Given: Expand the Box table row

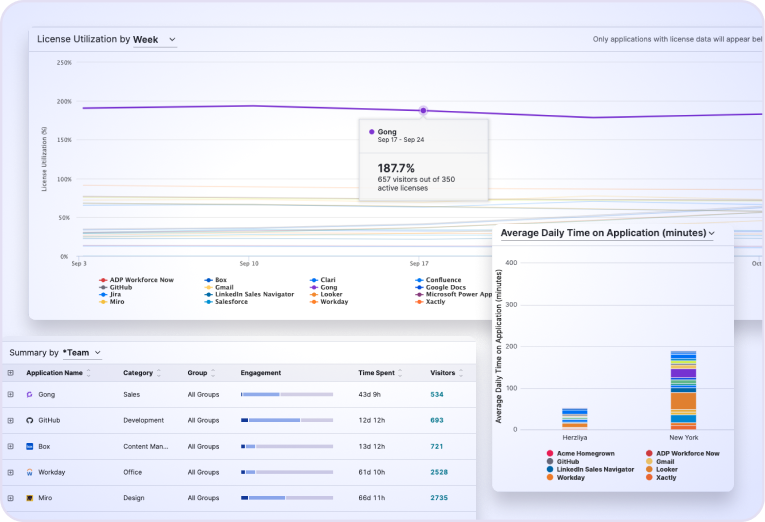Looking at the screenshot, I should (10, 446).
